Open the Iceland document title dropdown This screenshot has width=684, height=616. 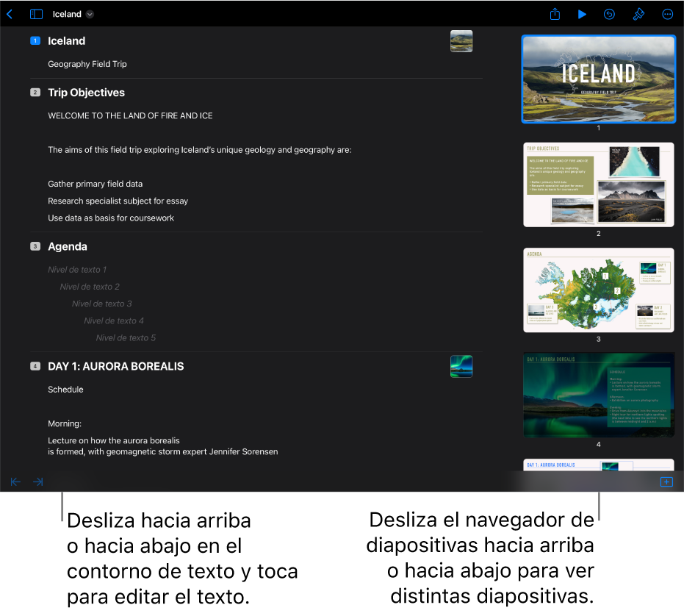pos(90,15)
